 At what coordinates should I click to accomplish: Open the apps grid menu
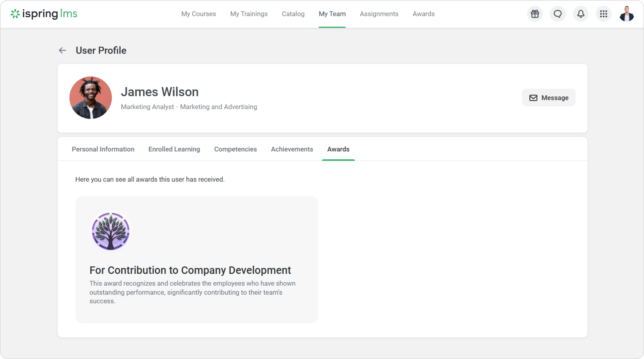(x=603, y=14)
